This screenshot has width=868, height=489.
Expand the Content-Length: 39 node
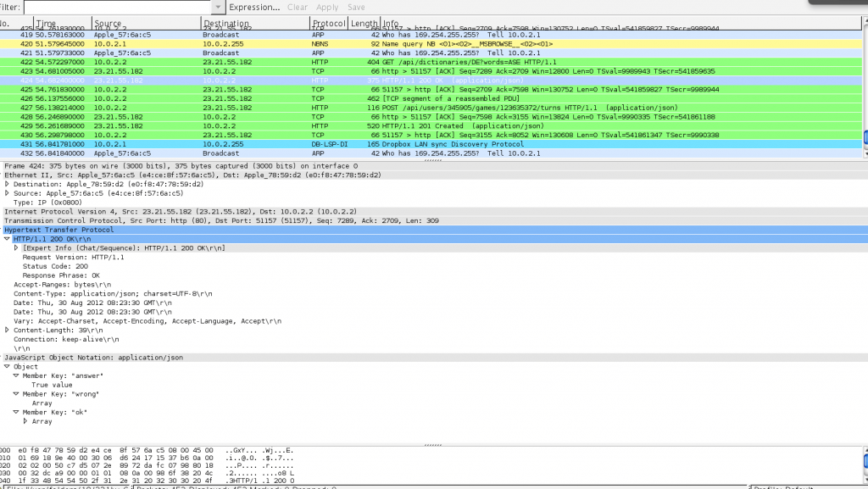8,331
